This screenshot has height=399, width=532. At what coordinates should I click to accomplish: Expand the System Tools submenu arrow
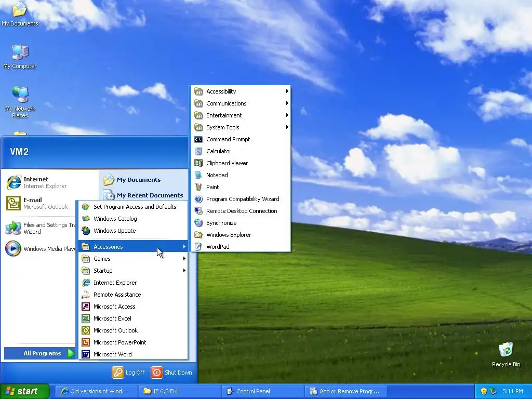click(287, 127)
